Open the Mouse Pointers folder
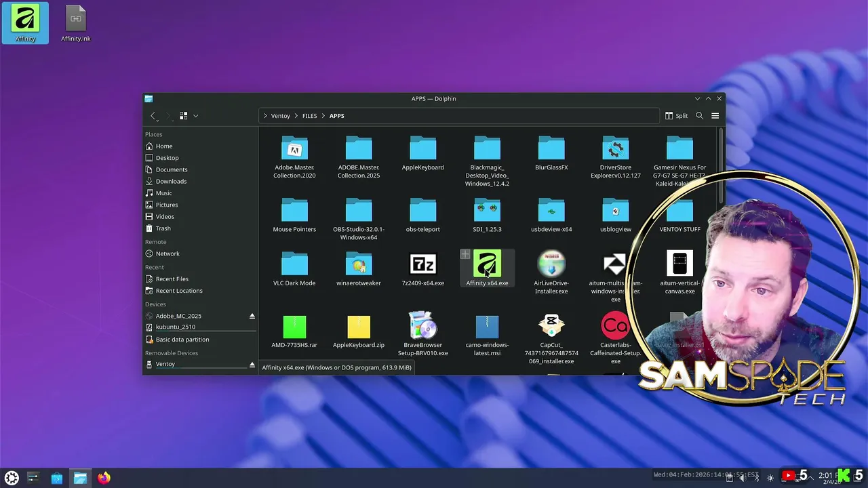The width and height of the screenshot is (868, 488). (294, 216)
